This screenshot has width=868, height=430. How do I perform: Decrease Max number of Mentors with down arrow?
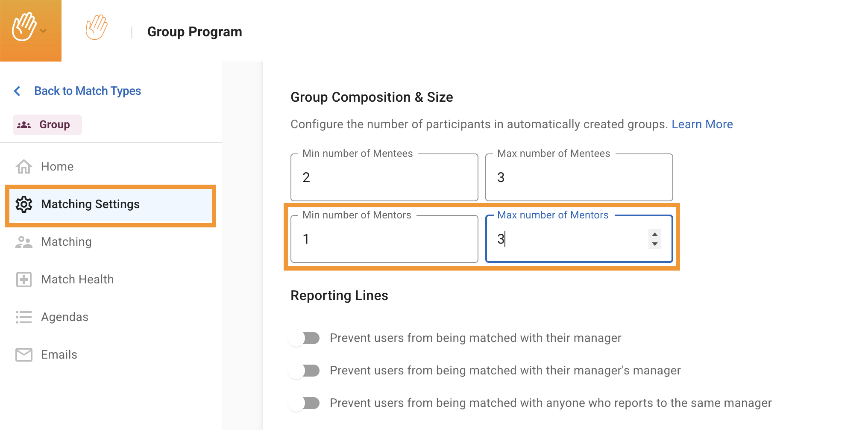pos(654,244)
